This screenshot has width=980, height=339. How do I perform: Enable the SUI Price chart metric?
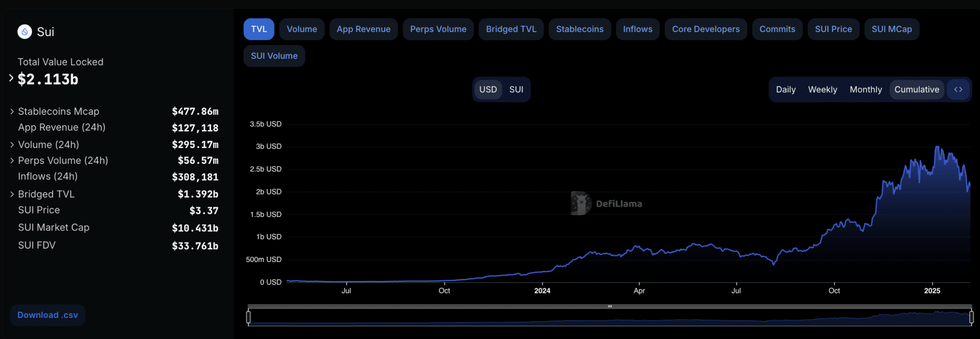[x=833, y=29]
